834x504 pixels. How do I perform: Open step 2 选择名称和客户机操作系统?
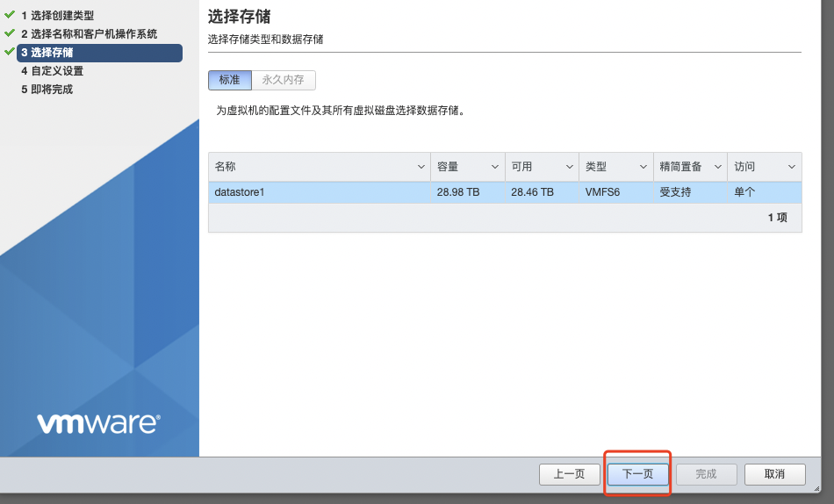pyautogui.click(x=90, y=34)
